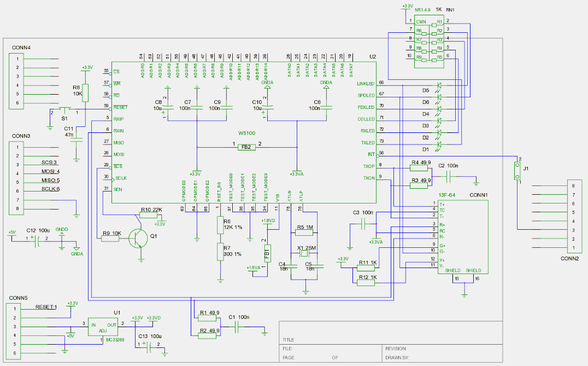Viewport: 588px width, 366px height.
Task: Select the +1.8VD power label
Action: click(x=268, y=220)
